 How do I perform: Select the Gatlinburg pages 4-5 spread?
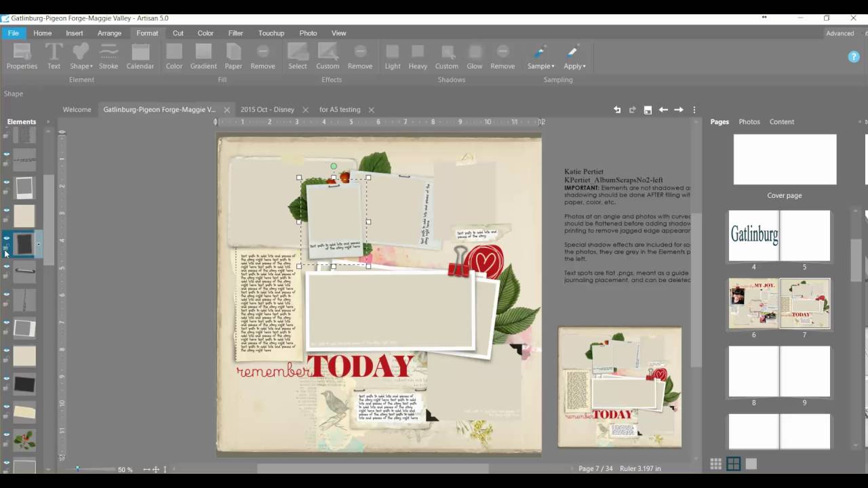(779, 236)
